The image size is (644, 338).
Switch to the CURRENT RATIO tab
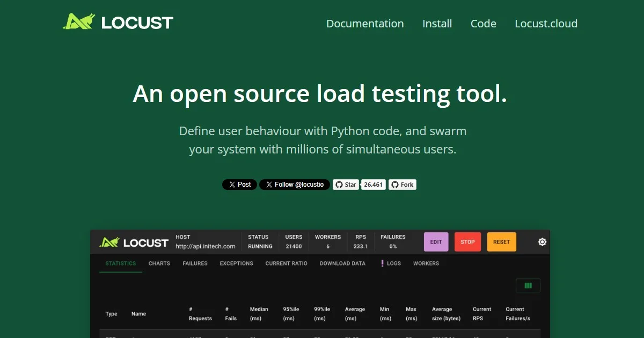tap(287, 263)
